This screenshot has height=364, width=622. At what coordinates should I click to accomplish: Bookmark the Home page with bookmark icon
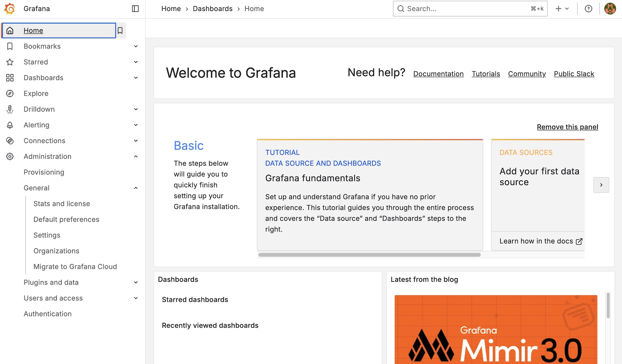click(120, 30)
